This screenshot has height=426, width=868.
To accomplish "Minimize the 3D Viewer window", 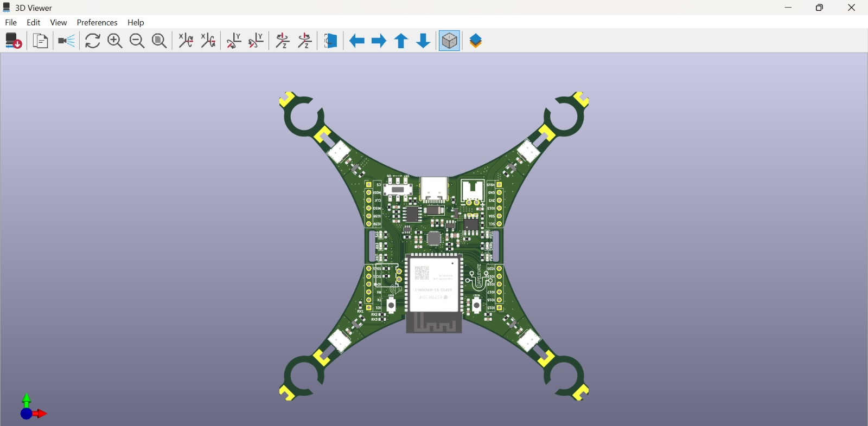I will 788,8.
